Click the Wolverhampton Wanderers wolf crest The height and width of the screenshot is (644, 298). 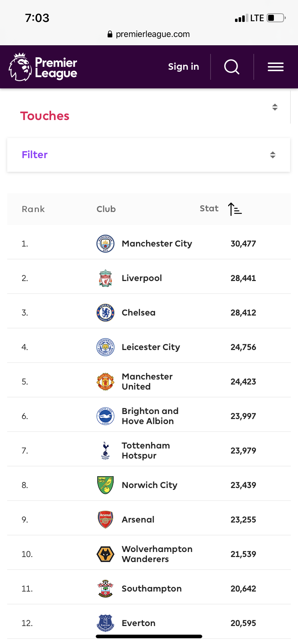click(105, 554)
